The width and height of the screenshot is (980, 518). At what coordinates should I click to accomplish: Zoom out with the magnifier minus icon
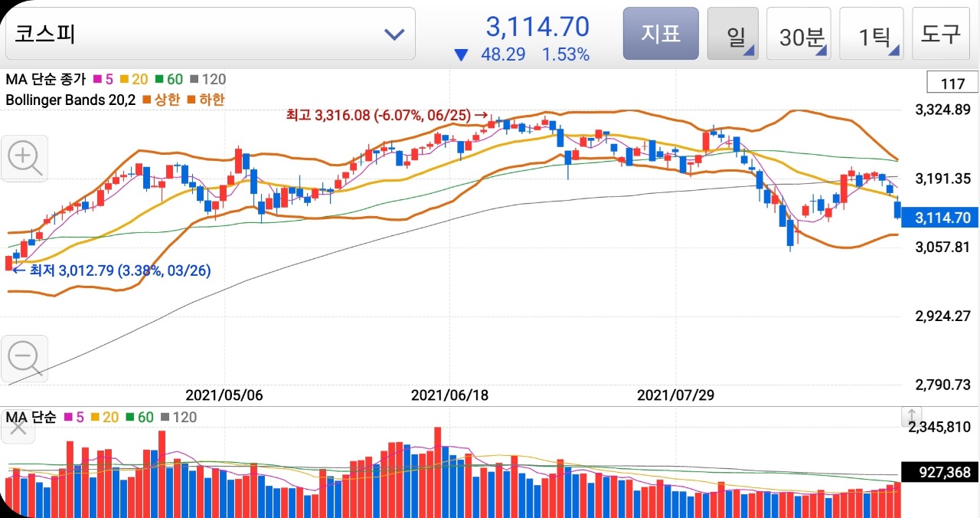pyautogui.click(x=25, y=359)
